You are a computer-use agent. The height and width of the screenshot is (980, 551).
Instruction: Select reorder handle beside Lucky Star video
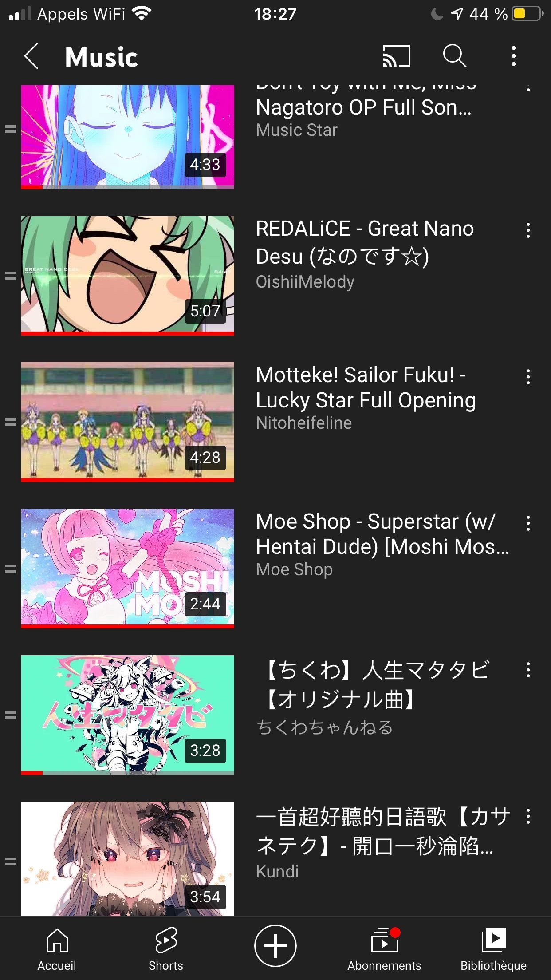[11, 422]
